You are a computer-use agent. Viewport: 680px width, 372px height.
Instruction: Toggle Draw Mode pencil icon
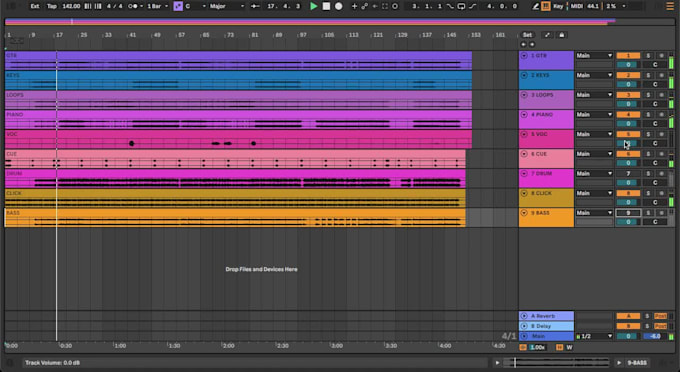pos(536,6)
